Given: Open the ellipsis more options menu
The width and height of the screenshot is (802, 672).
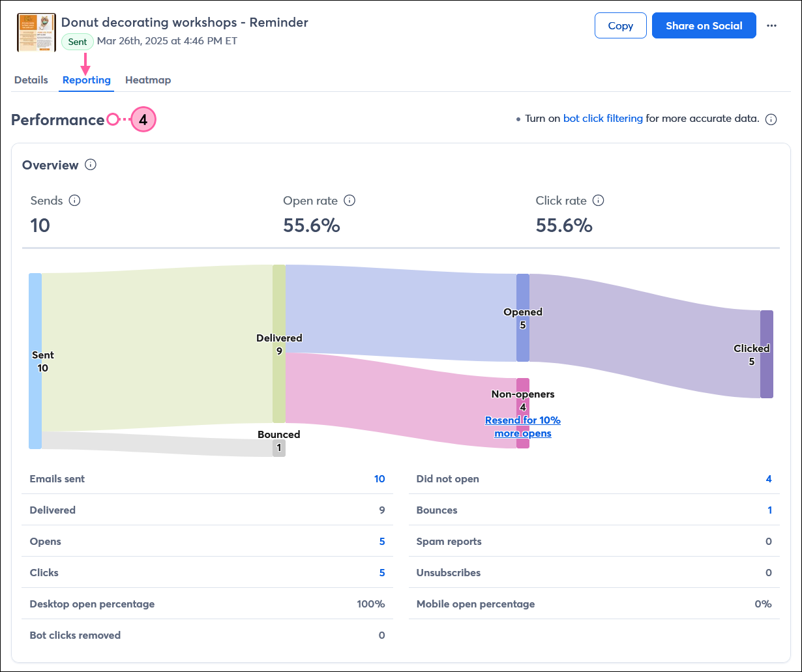Looking at the screenshot, I should 772,25.
